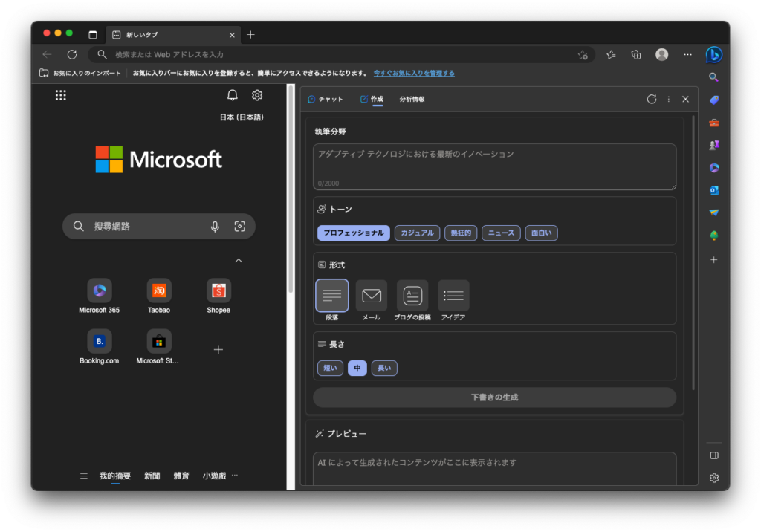
Task: Show more feed categories ellipsis
Action: [x=235, y=476]
